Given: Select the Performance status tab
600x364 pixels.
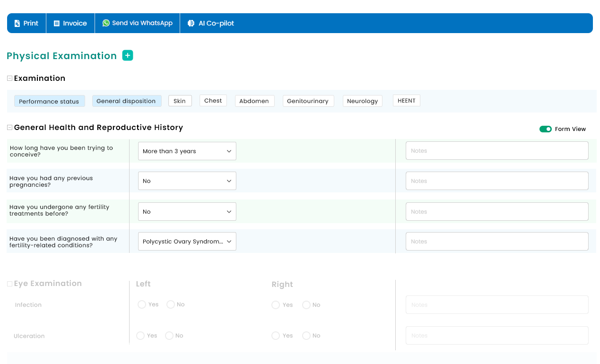Looking at the screenshot, I should click(x=49, y=101).
